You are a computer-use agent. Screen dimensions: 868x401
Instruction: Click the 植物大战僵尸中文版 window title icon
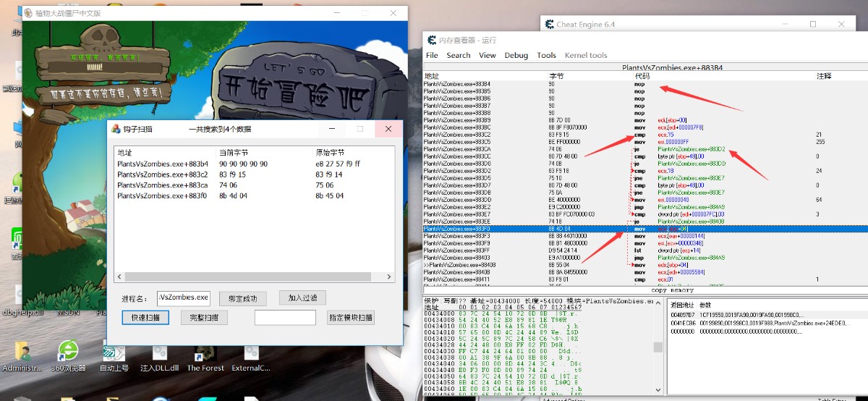30,13
